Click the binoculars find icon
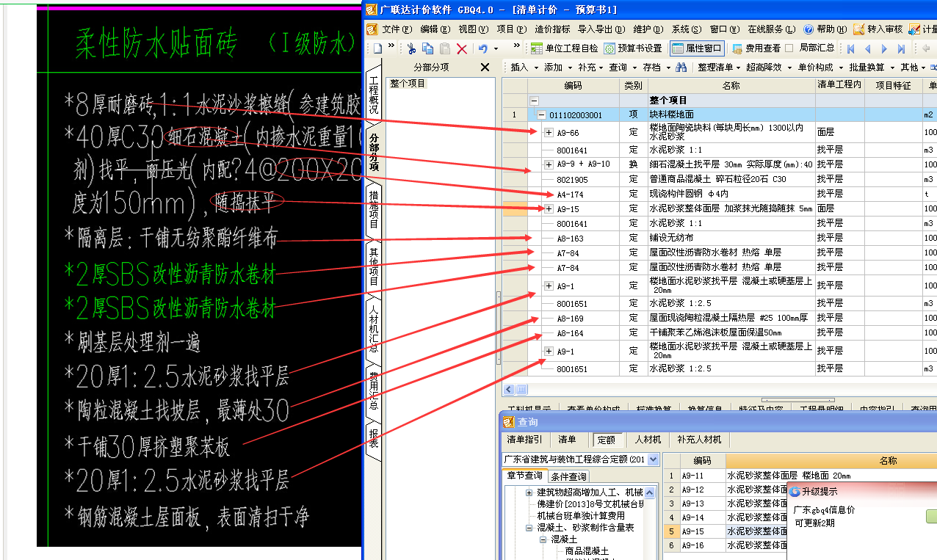The height and width of the screenshot is (560, 937). [x=681, y=67]
